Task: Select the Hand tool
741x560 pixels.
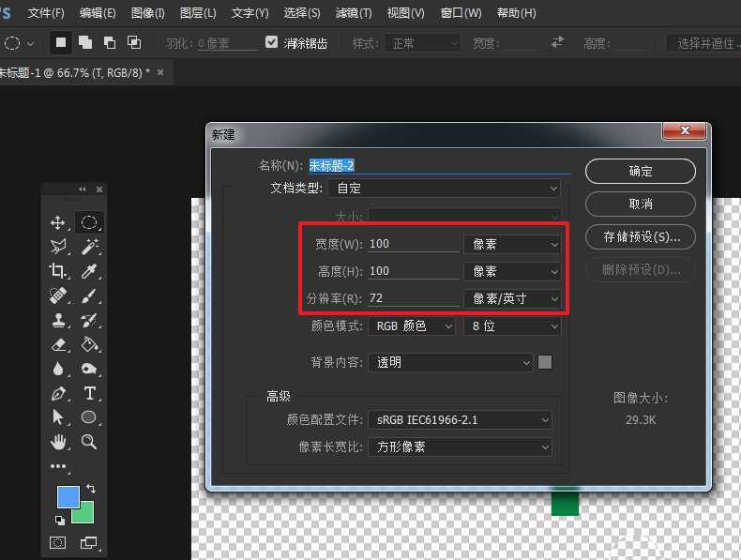Action: pos(58,441)
